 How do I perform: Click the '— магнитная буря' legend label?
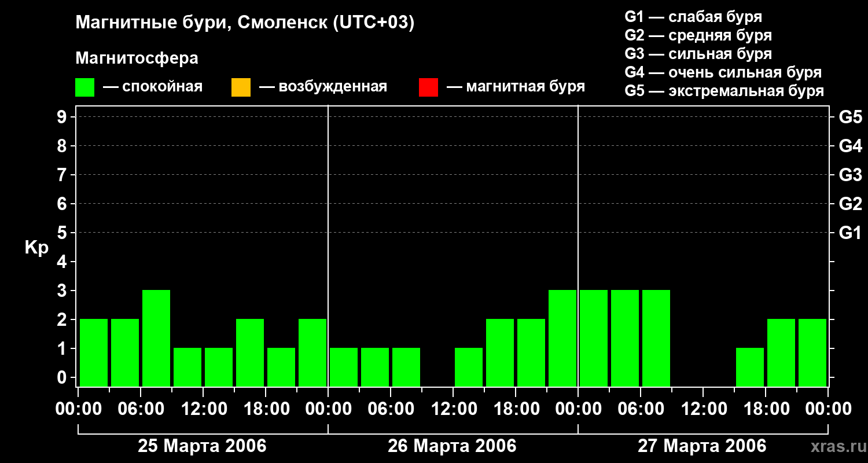[x=516, y=87]
